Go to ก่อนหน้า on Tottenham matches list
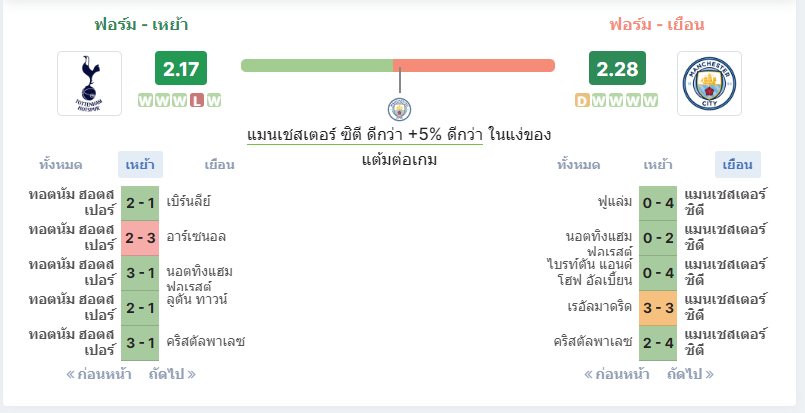805x413 pixels. pyautogui.click(x=99, y=374)
